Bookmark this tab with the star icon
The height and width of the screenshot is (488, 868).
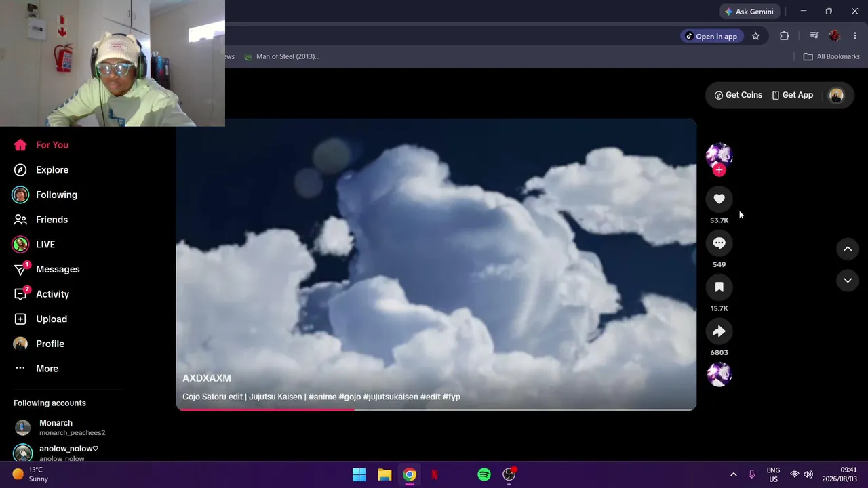click(755, 37)
